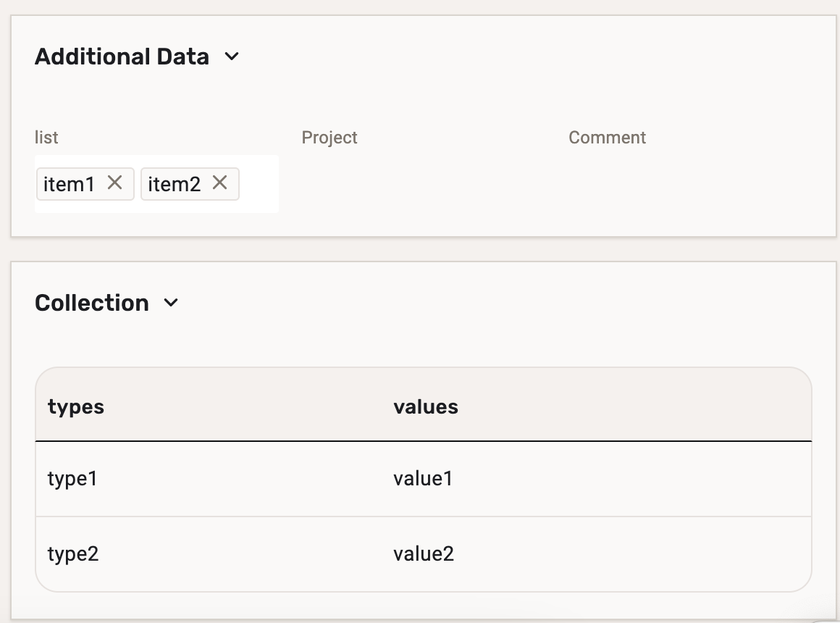Screen dimensions: 840x623
Task: Click the Additional Data heading
Action: point(122,57)
